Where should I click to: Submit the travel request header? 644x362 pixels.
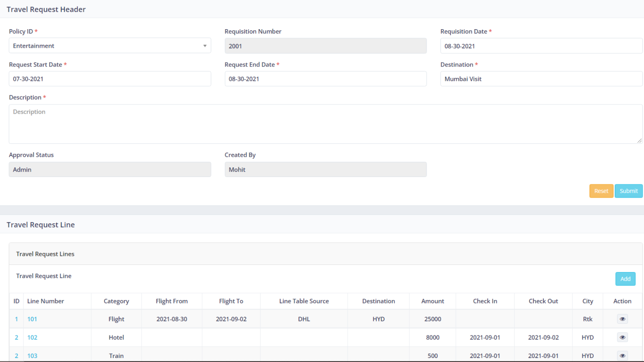pos(628,191)
